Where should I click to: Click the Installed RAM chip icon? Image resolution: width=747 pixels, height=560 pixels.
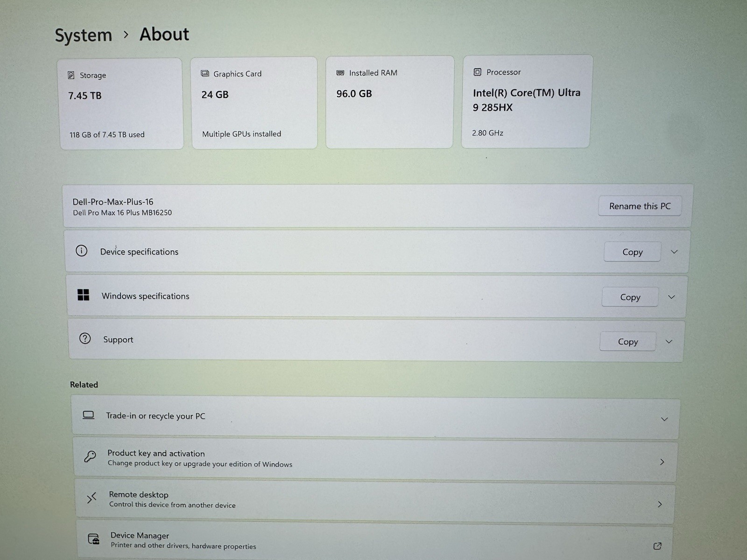pos(340,73)
